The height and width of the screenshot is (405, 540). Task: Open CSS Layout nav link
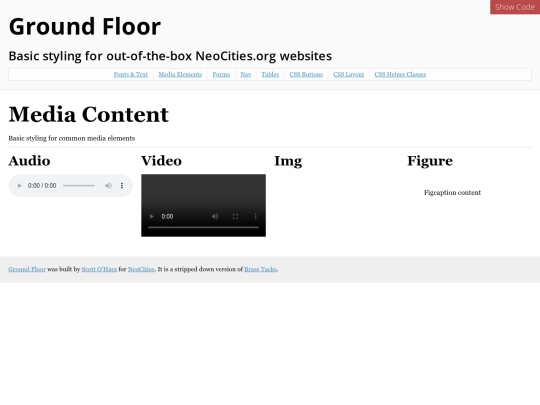349,74
